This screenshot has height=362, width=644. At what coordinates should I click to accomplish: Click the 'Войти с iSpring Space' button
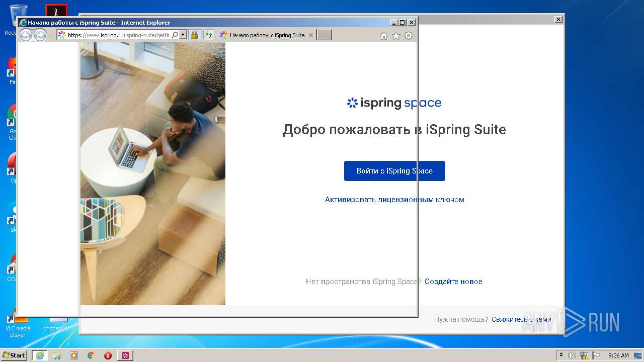coord(394,171)
